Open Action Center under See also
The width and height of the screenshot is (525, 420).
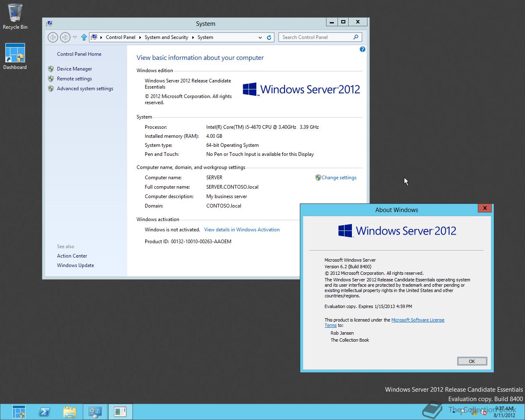click(72, 256)
